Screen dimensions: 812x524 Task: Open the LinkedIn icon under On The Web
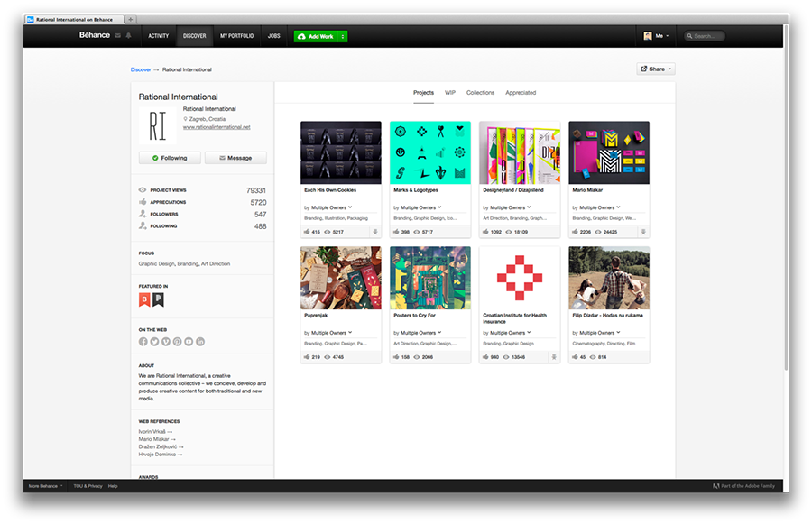[200, 342]
